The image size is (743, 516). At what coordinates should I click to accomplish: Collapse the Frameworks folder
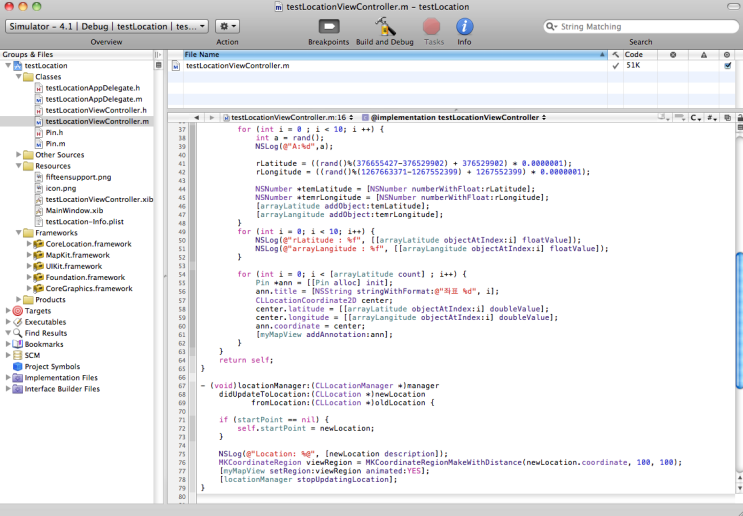coord(18,233)
